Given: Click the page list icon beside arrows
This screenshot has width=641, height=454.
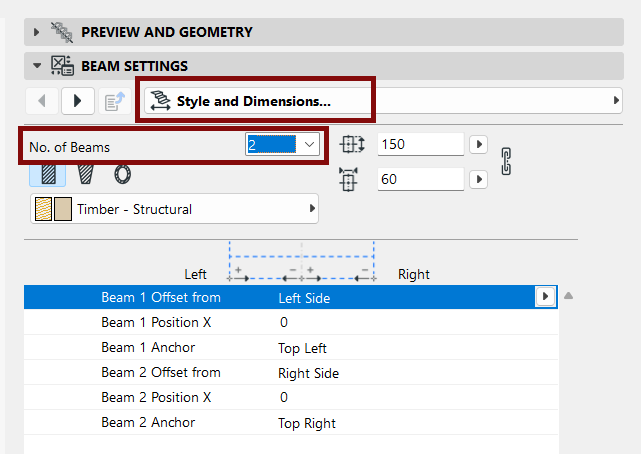Looking at the screenshot, I should [x=114, y=101].
